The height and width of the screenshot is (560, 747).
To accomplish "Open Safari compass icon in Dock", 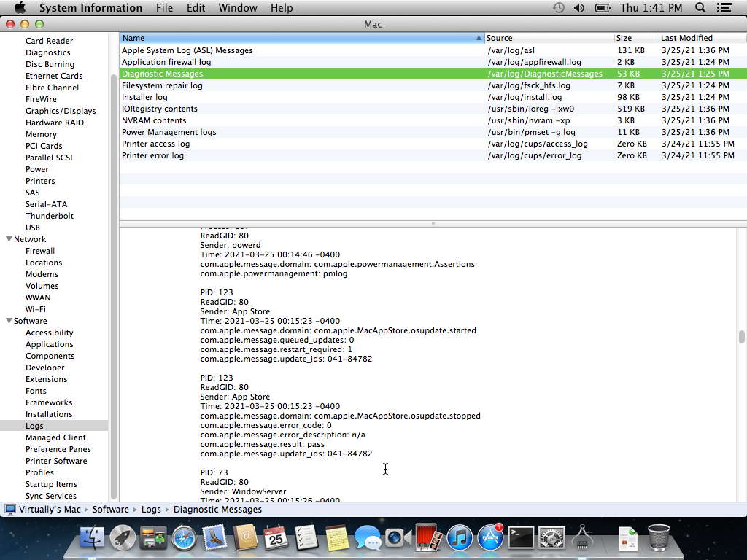I will [x=184, y=537].
